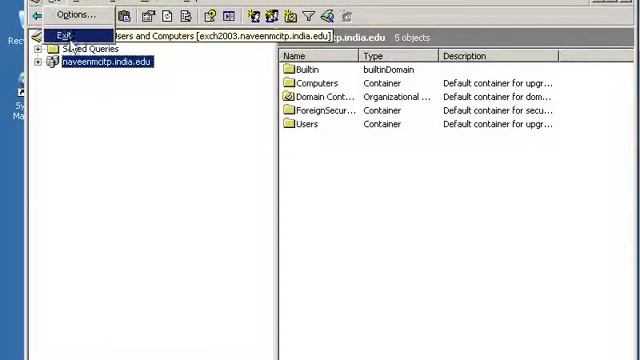Expand the naveenmcitp.india.edu domain node

click(x=38, y=62)
